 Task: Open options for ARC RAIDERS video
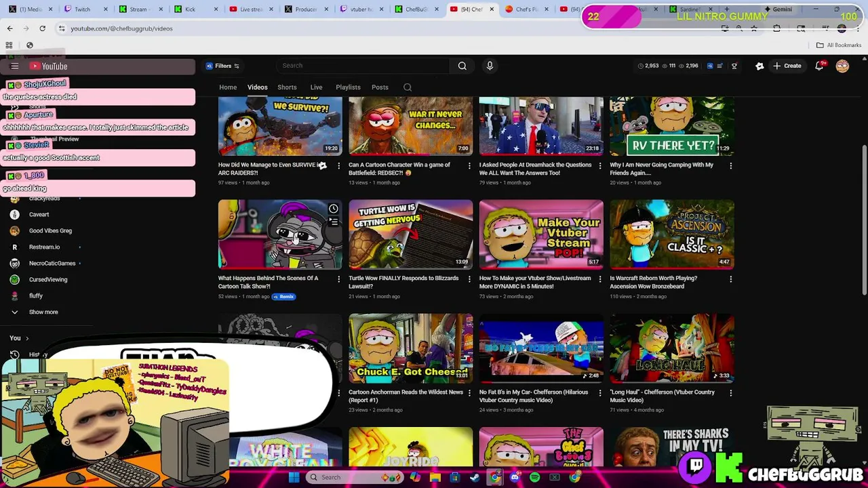[x=339, y=165]
